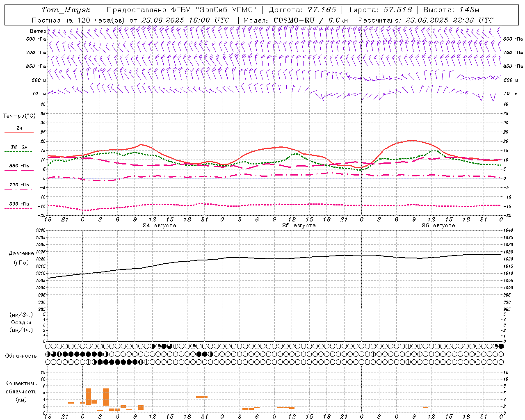Click the '(мм/1ч.)' precipitation unit label
This screenshot has height=420, width=525.
pyautogui.click(x=21, y=330)
